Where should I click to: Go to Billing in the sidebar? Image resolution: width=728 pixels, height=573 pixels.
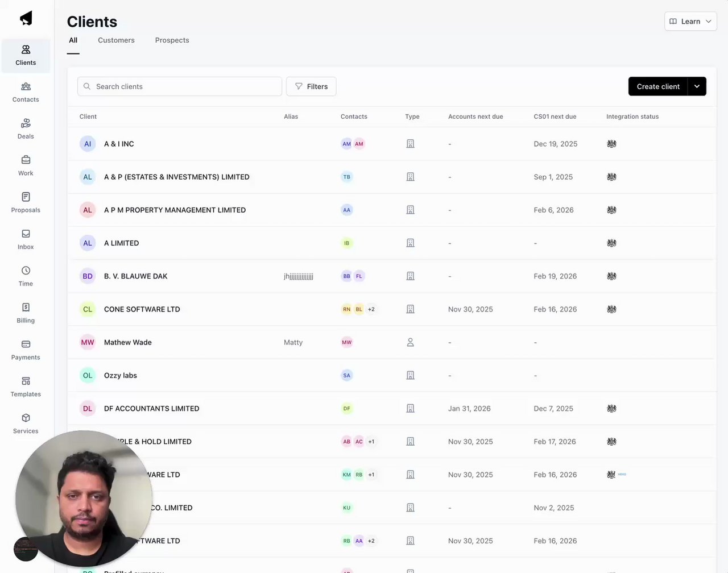[x=26, y=314]
